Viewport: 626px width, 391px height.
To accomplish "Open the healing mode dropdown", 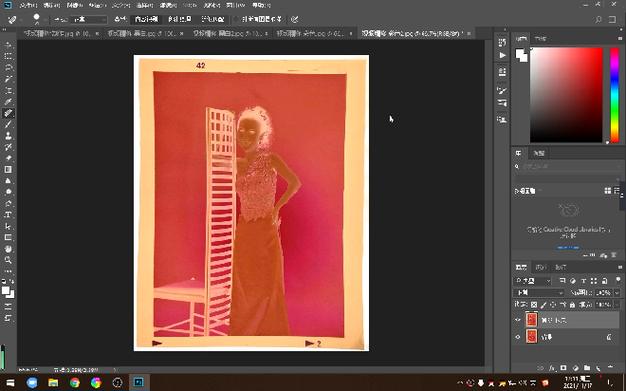I will (x=89, y=19).
